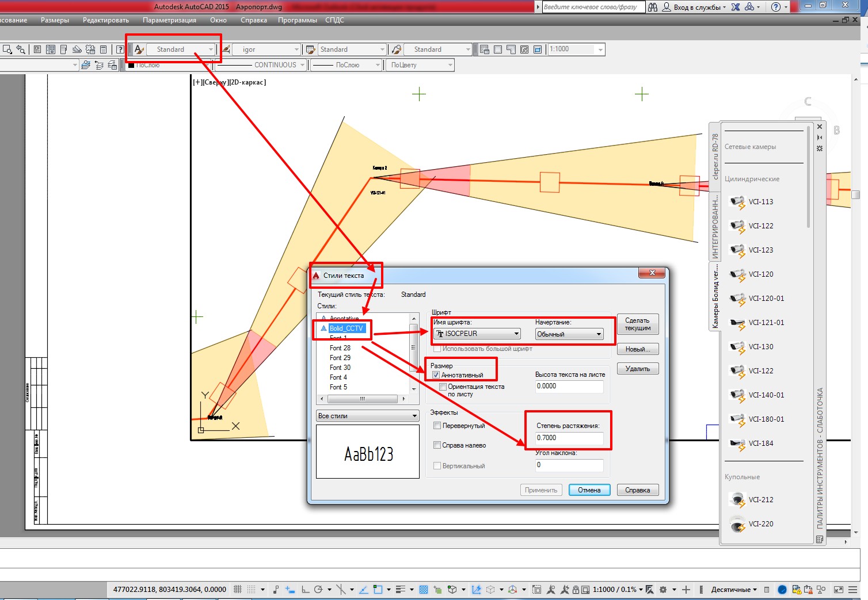
Task: Enable the Перевернутый effect checkbox
Action: (437, 426)
